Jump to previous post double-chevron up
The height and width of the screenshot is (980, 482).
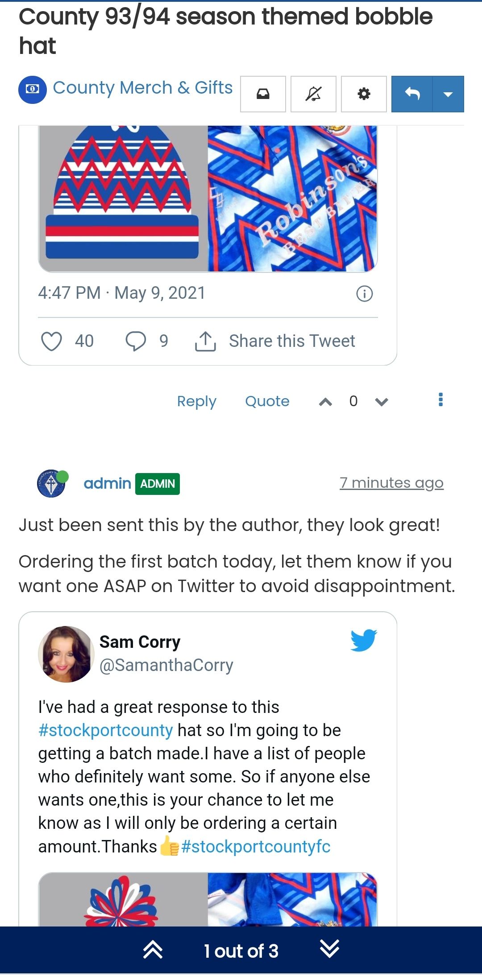(x=153, y=951)
